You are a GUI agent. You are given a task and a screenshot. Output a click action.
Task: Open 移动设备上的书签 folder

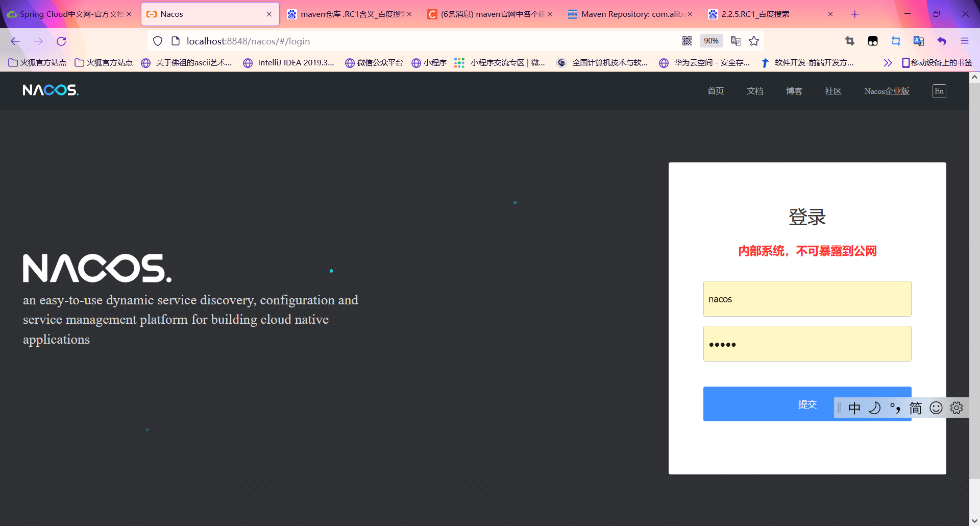937,63
